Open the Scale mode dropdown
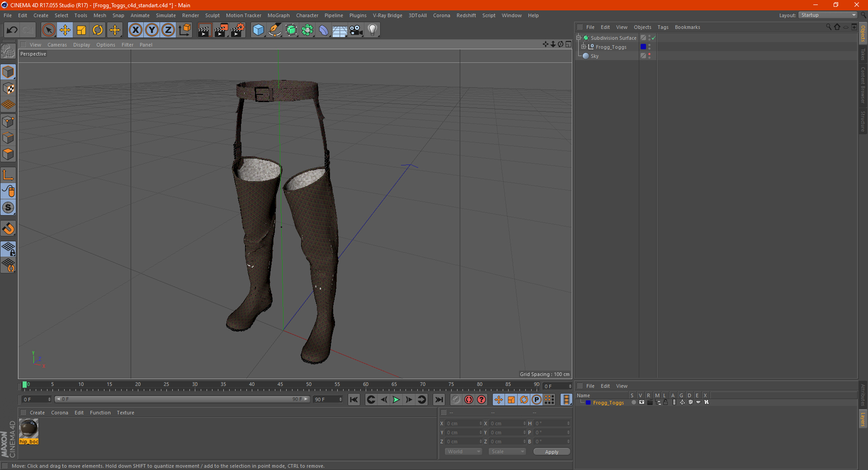 point(507,451)
